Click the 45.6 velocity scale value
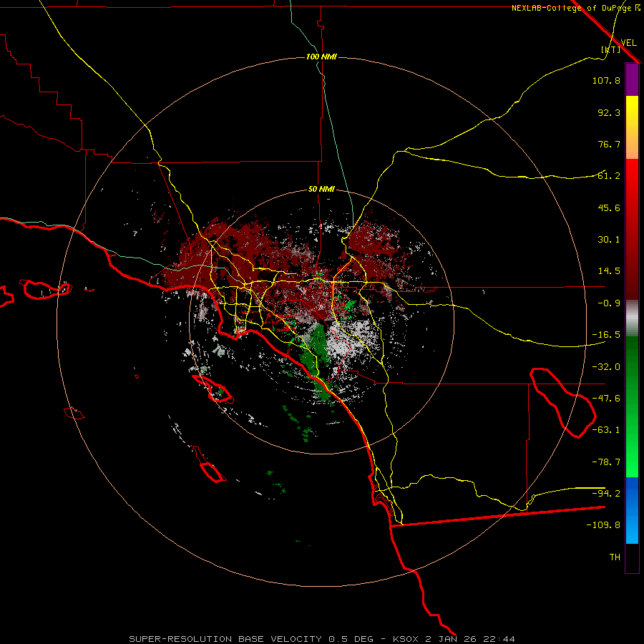 [x=609, y=208]
